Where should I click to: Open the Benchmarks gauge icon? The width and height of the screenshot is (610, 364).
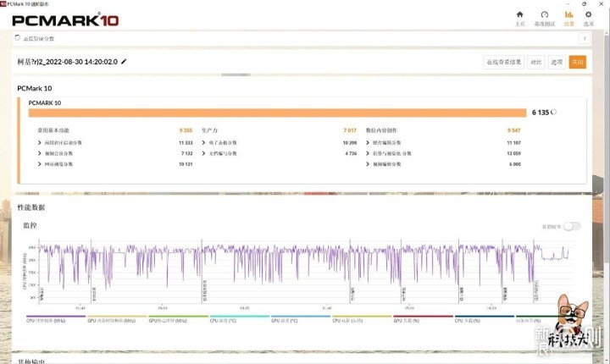click(545, 14)
